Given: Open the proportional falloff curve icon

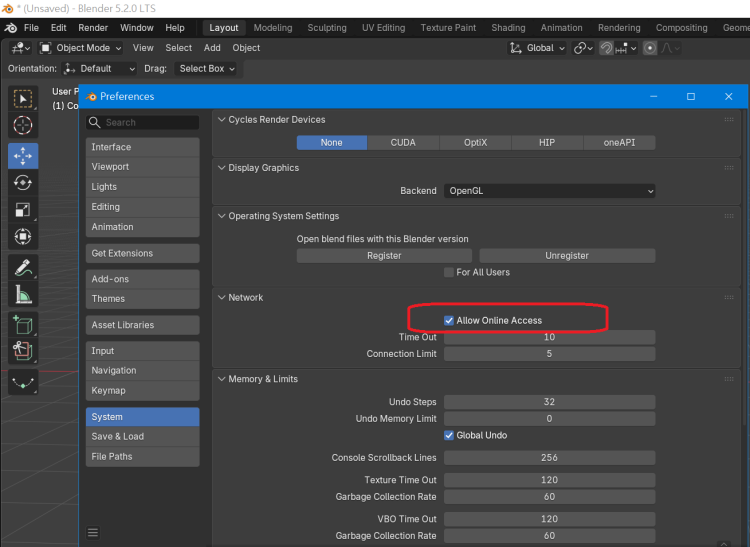Looking at the screenshot, I should click(670, 48).
